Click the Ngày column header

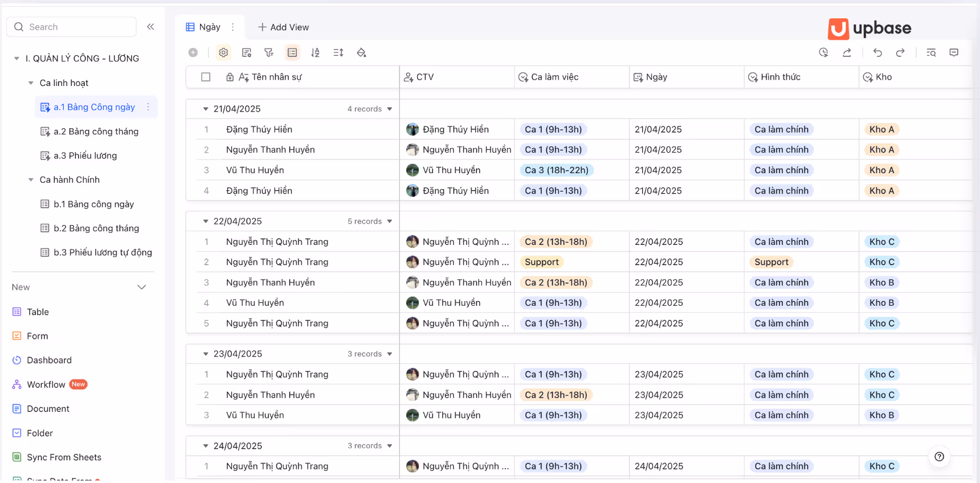pyautogui.click(x=687, y=77)
